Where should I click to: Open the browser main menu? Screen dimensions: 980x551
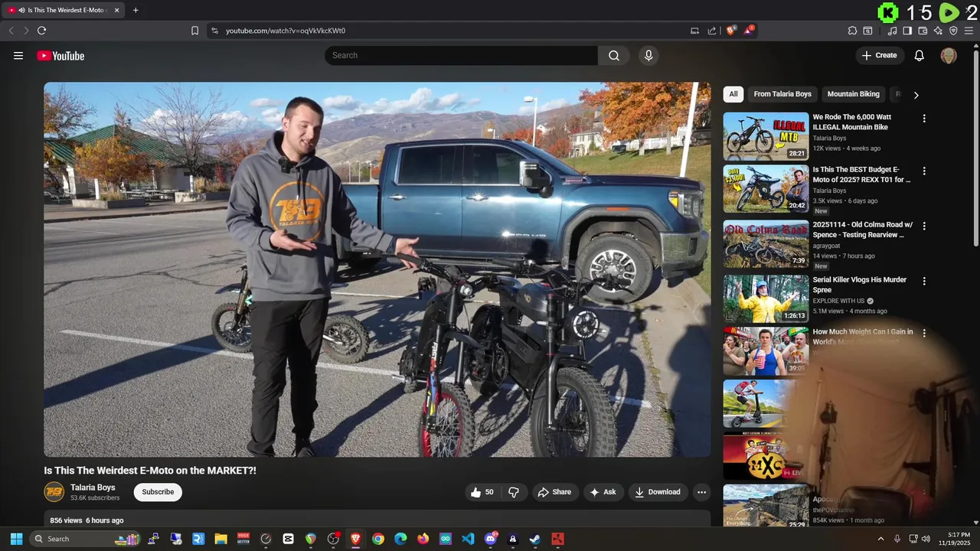[969, 31]
